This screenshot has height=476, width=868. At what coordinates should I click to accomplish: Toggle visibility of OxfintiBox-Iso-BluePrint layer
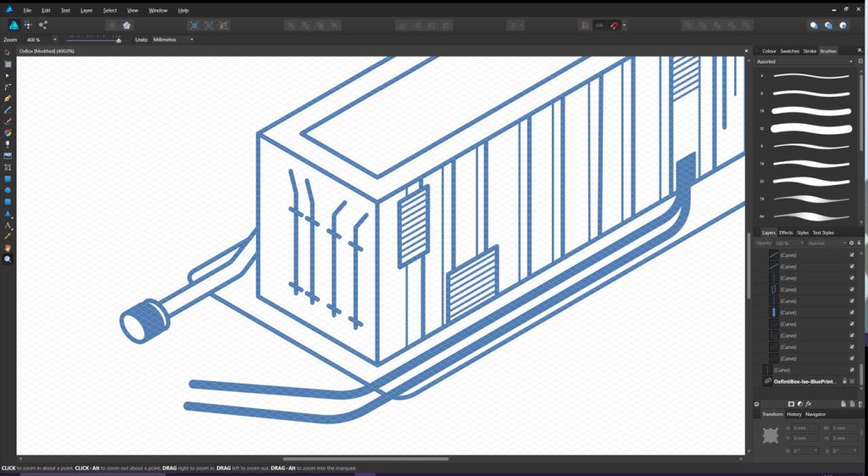(852, 382)
